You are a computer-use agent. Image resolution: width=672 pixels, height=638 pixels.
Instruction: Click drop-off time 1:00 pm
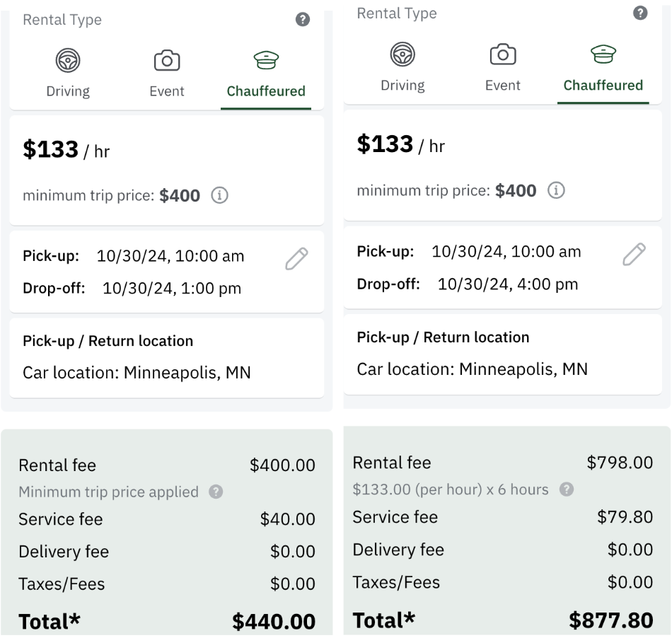click(x=211, y=289)
